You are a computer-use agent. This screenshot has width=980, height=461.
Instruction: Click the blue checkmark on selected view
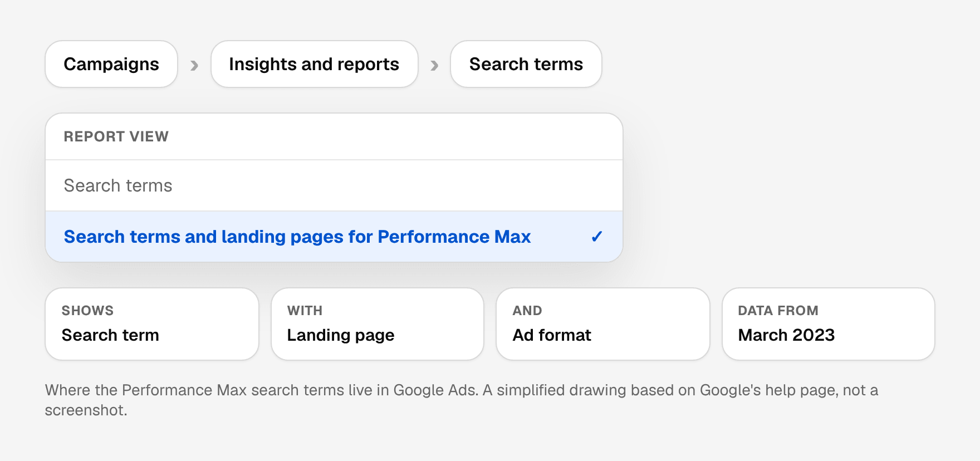point(597,237)
